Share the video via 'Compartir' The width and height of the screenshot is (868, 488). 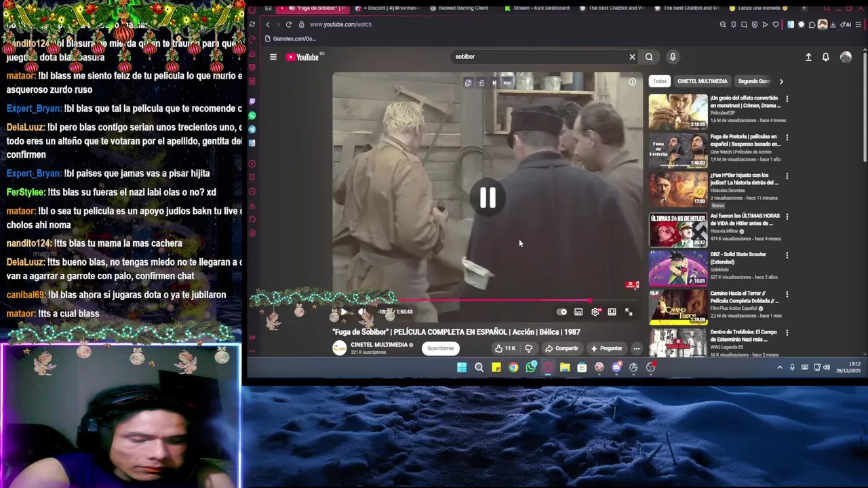[x=561, y=348]
